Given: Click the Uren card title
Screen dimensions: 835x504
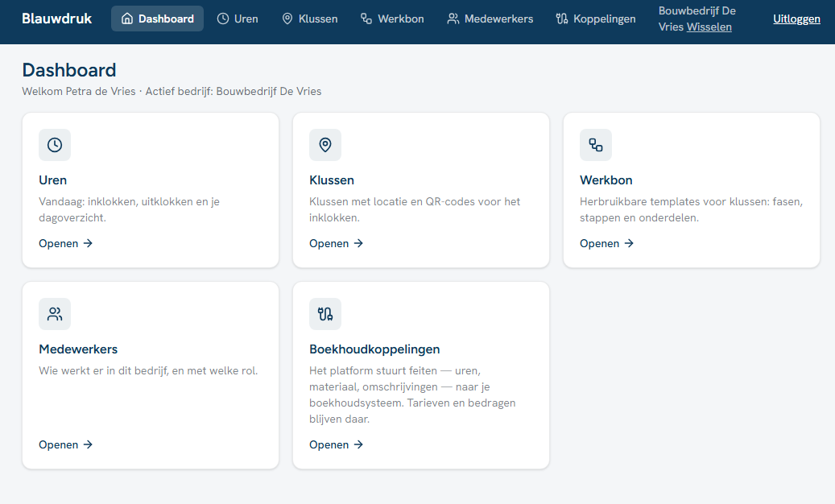Looking at the screenshot, I should tap(52, 180).
